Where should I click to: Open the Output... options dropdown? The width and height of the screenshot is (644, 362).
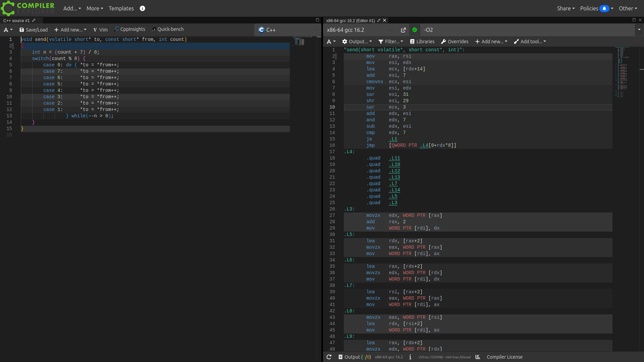(357, 42)
